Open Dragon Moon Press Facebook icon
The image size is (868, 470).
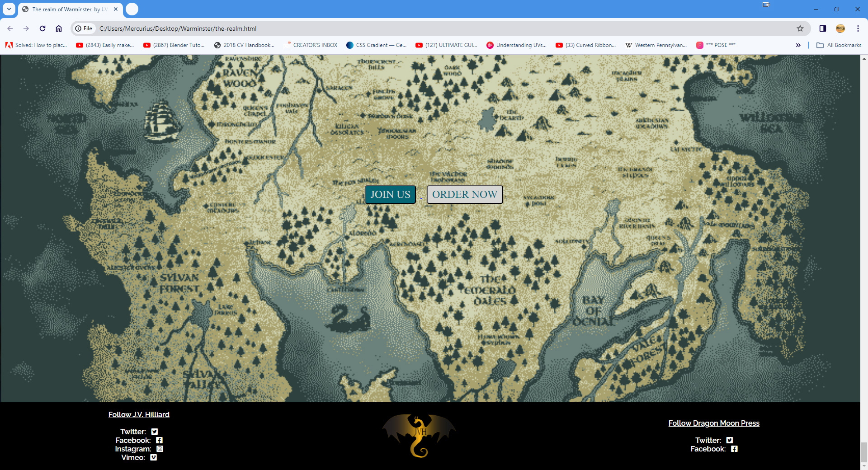[734, 449]
